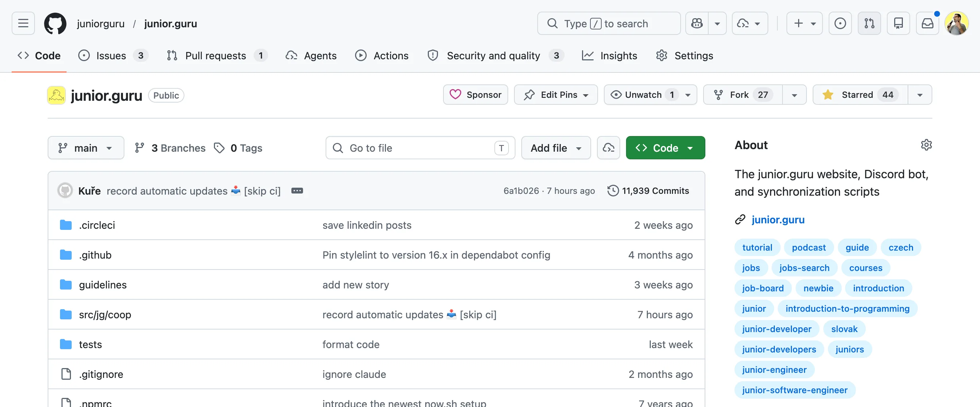Click introduction-to-programming topic tag
The height and width of the screenshot is (407, 980).
(x=847, y=308)
